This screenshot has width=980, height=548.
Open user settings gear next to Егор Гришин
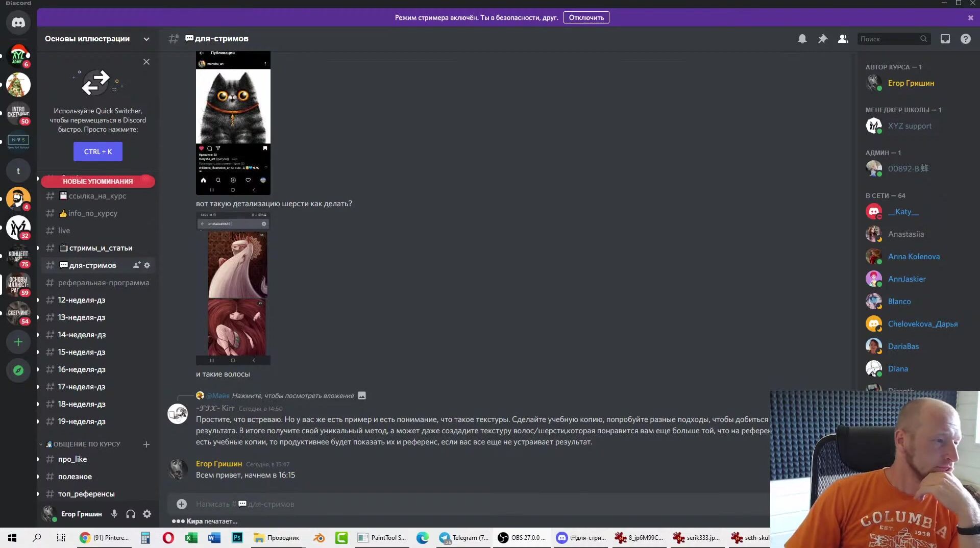click(x=147, y=514)
